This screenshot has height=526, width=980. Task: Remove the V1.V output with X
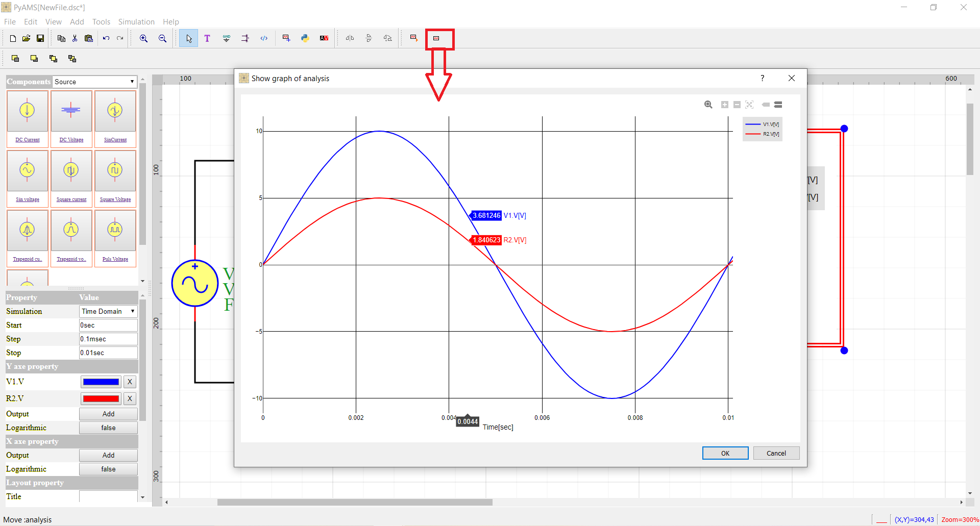tap(130, 382)
